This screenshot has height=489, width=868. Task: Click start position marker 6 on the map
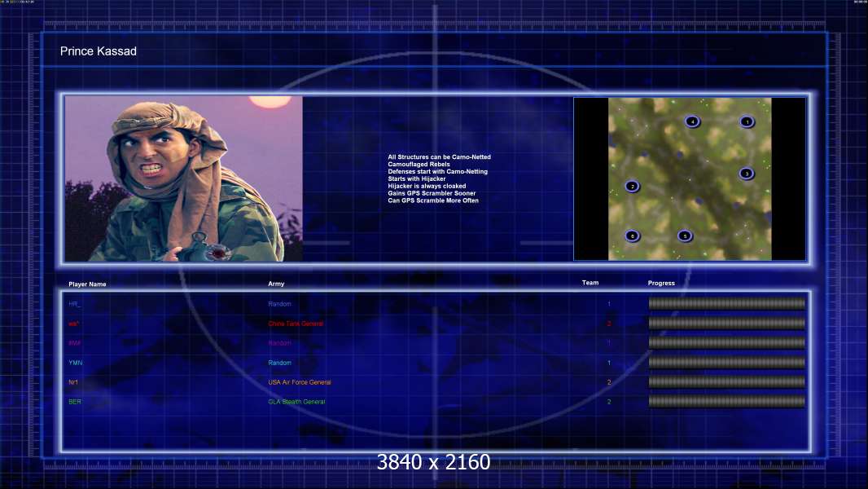pyautogui.click(x=632, y=236)
